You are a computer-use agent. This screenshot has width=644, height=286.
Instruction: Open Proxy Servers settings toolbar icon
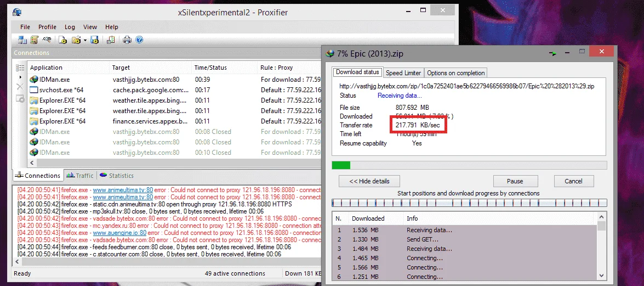point(22,40)
